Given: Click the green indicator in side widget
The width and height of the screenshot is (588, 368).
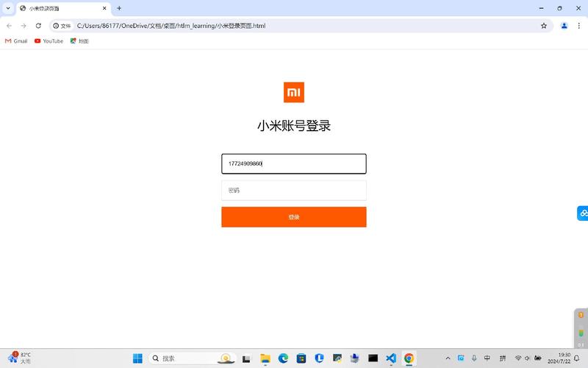Looking at the screenshot, I should (581, 333).
